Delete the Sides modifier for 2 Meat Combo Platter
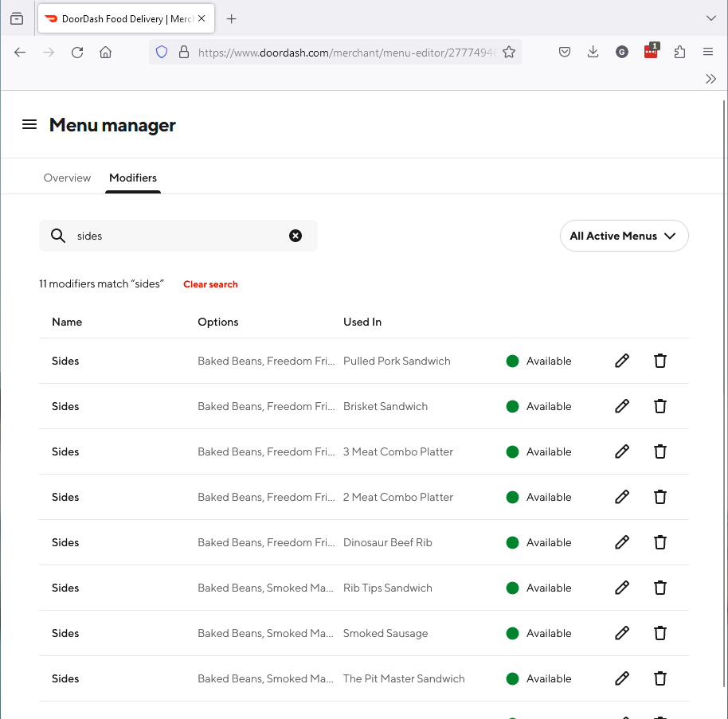The width and height of the screenshot is (728, 719). pyautogui.click(x=660, y=497)
